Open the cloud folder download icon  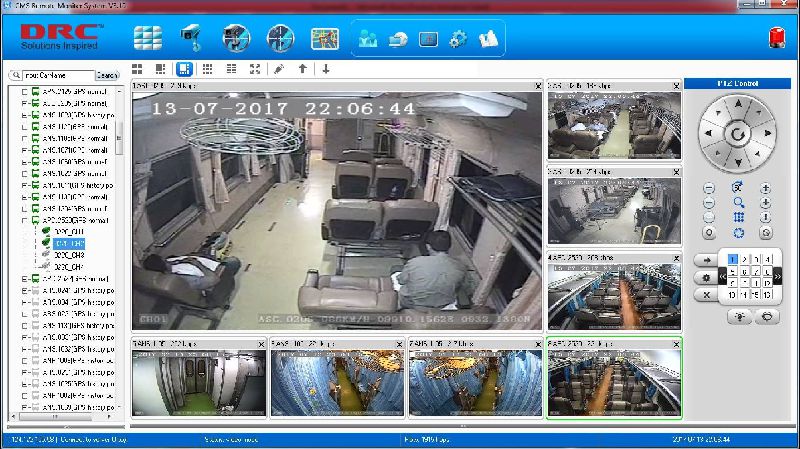pos(398,39)
